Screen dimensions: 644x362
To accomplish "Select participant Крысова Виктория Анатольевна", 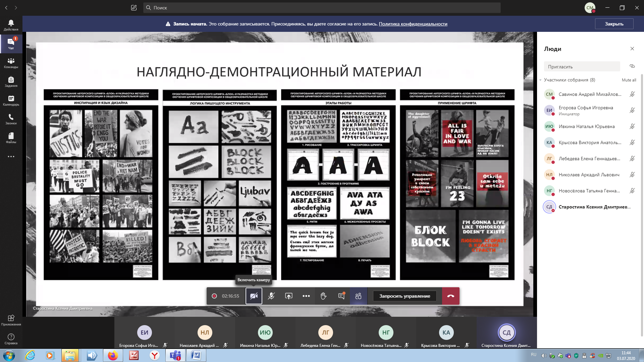I will point(589,142).
